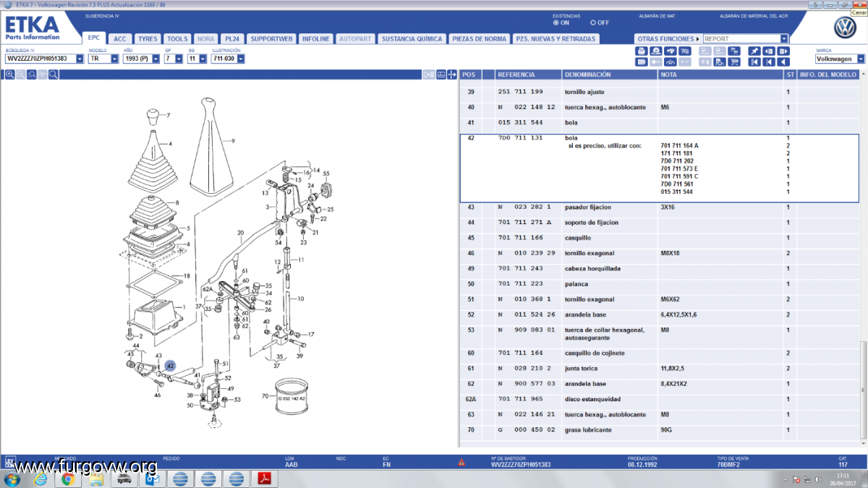Click the previous page icon
The image size is (868, 488).
click(769, 51)
